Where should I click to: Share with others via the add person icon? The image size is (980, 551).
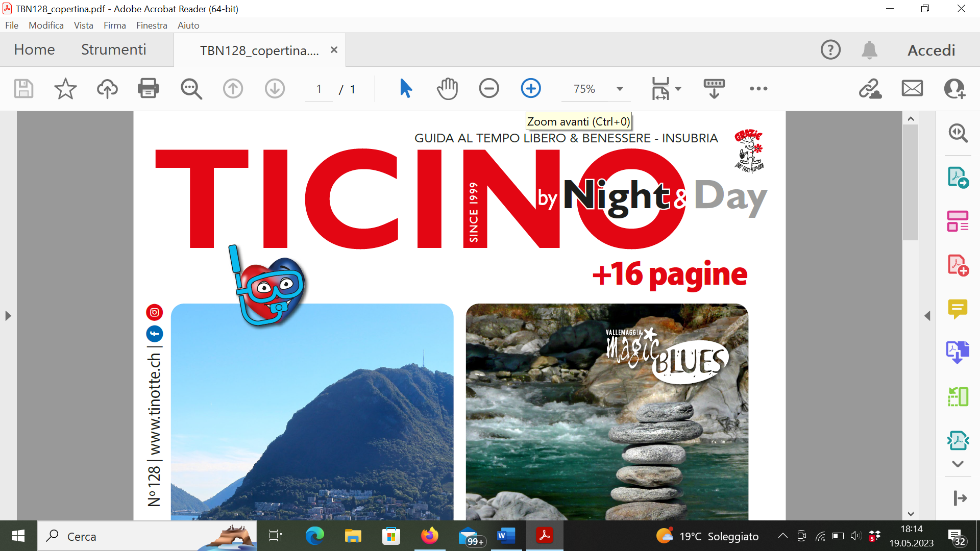tap(954, 89)
